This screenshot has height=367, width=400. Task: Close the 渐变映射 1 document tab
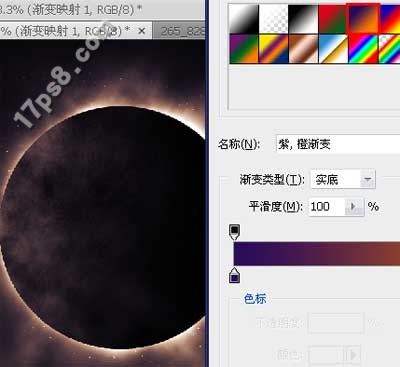click(x=141, y=31)
